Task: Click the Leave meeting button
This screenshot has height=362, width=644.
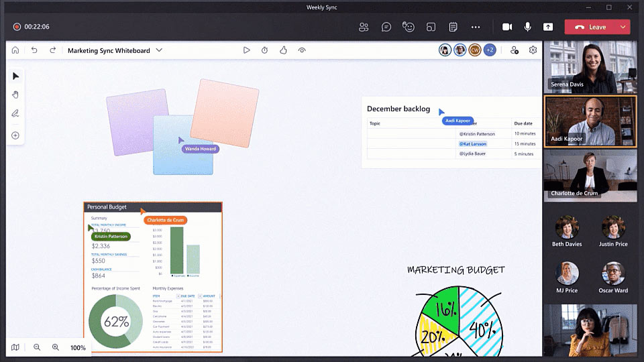Action: click(x=590, y=27)
